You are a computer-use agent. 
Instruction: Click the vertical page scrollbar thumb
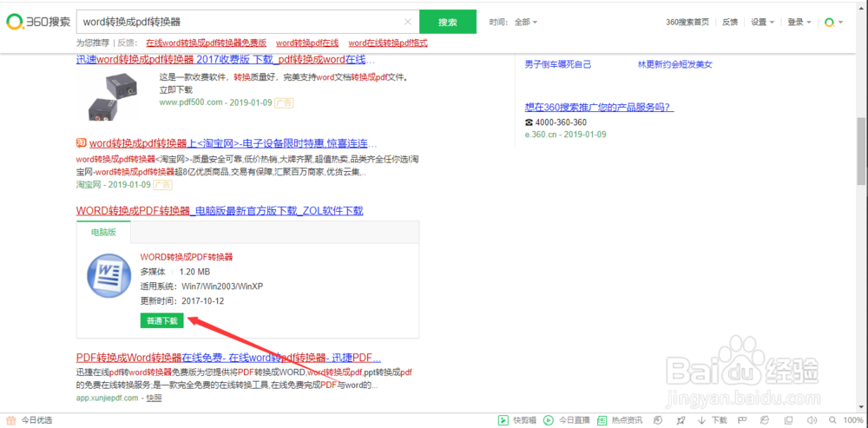click(x=862, y=149)
